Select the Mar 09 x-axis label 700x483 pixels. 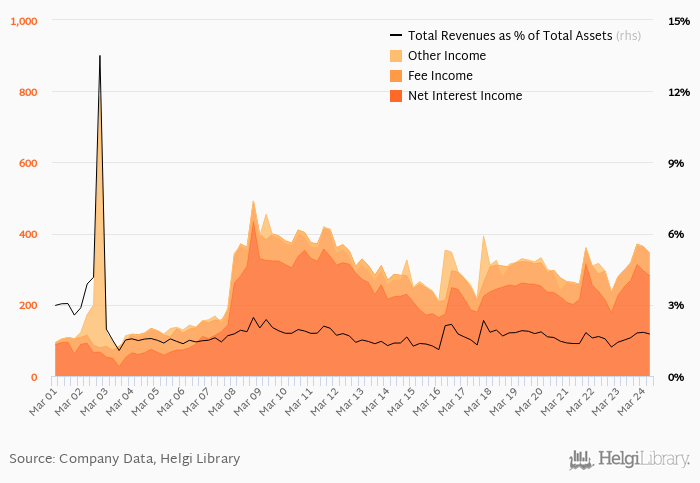[x=247, y=398]
